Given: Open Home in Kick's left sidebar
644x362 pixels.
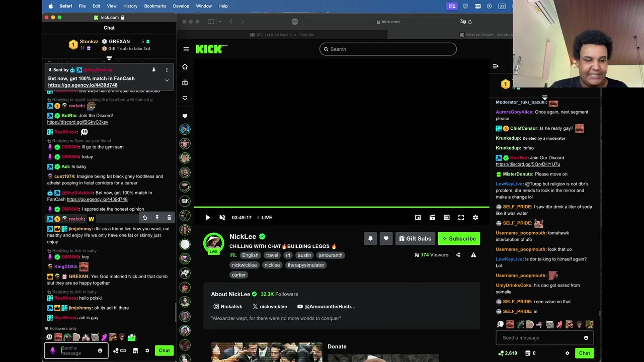Looking at the screenshot, I should [x=185, y=67].
